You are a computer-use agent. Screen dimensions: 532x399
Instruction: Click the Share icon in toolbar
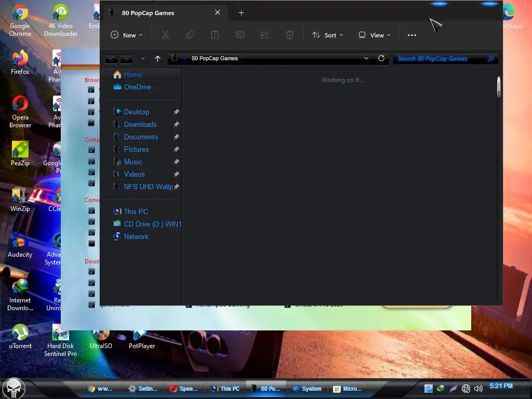click(264, 35)
